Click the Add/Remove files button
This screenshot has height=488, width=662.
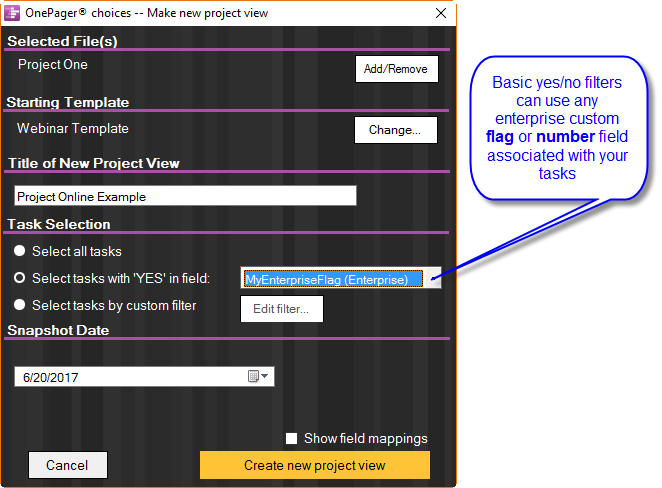pyautogui.click(x=396, y=69)
